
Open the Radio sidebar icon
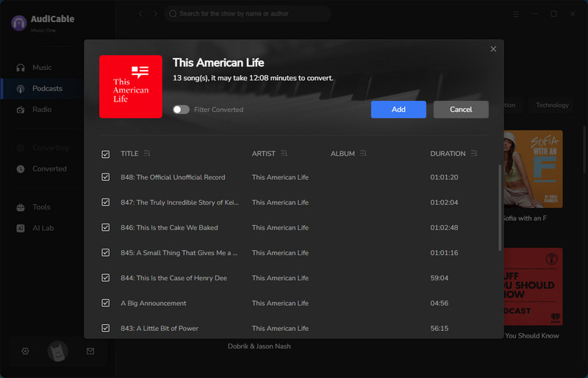click(21, 110)
